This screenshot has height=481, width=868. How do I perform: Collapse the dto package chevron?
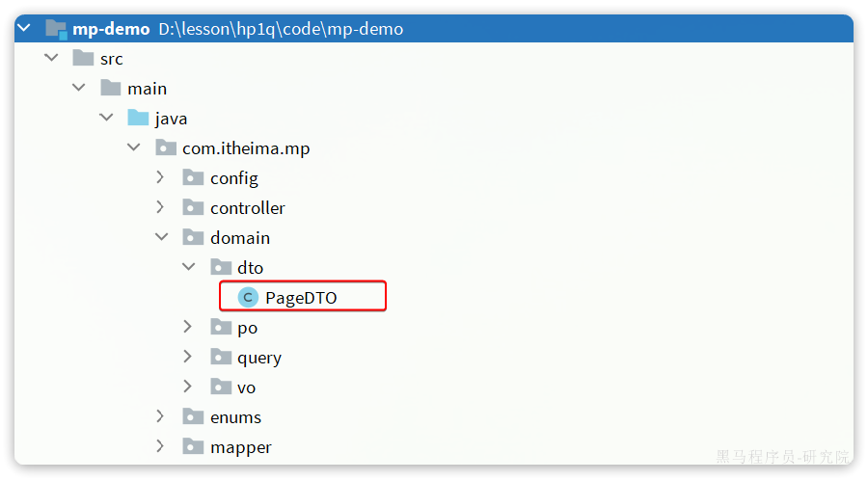pyautogui.click(x=188, y=268)
